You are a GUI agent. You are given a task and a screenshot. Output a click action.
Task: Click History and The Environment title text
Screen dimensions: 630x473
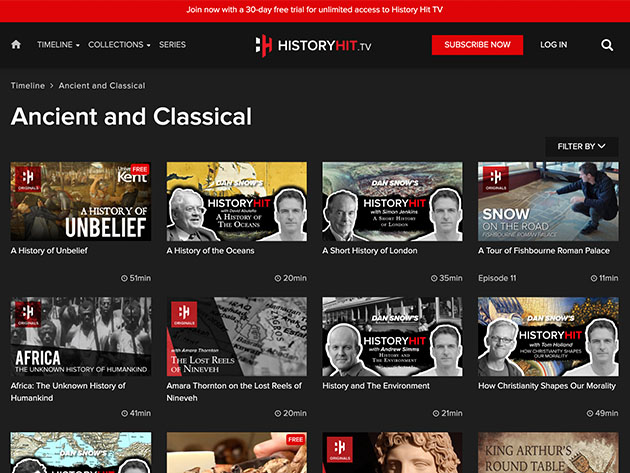(x=376, y=386)
